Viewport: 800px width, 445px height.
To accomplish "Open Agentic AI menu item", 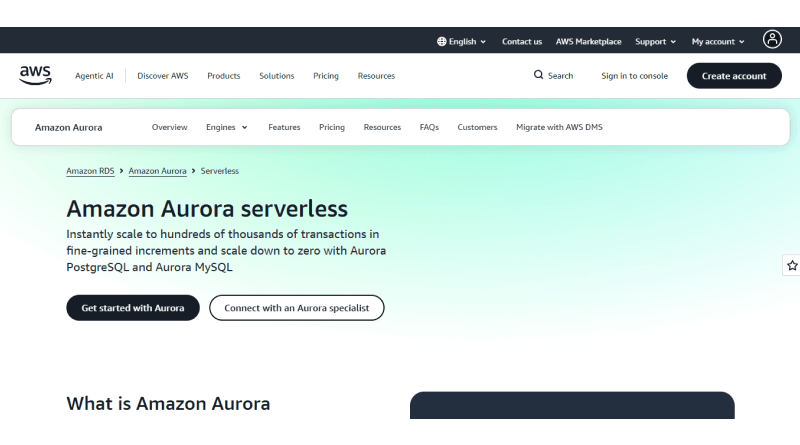I will point(94,76).
